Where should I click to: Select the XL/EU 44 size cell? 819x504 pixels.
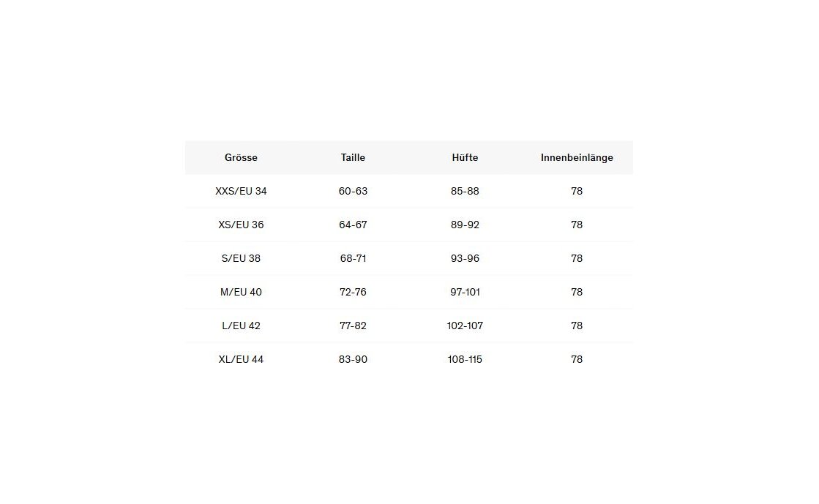click(x=241, y=359)
